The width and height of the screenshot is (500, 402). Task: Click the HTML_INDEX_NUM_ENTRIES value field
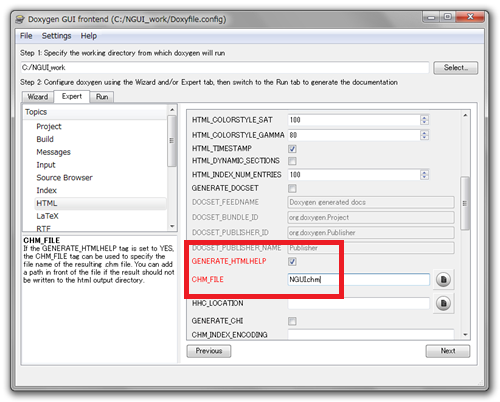354,175
